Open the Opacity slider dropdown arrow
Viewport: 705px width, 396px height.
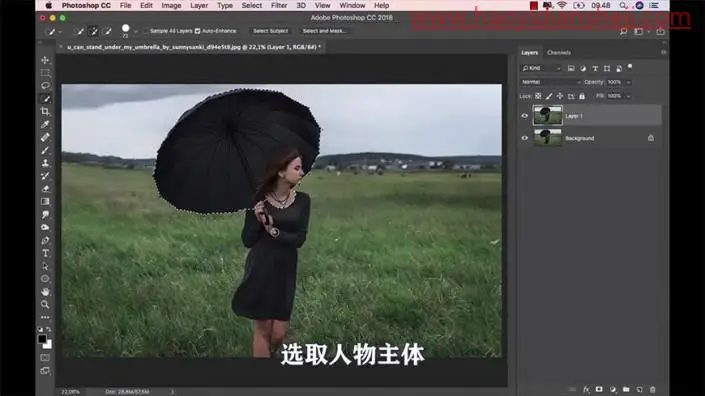click(628, 82)
